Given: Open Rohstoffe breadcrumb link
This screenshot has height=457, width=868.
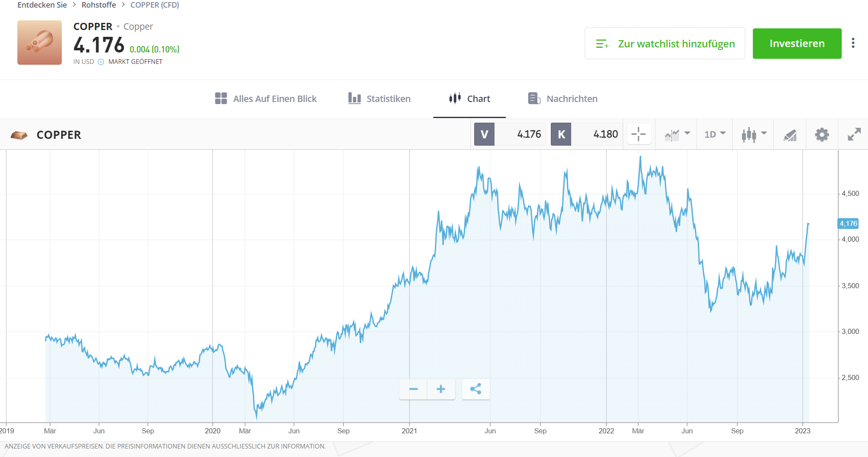Looking at the screenshot, I should (x=99, y=5).
